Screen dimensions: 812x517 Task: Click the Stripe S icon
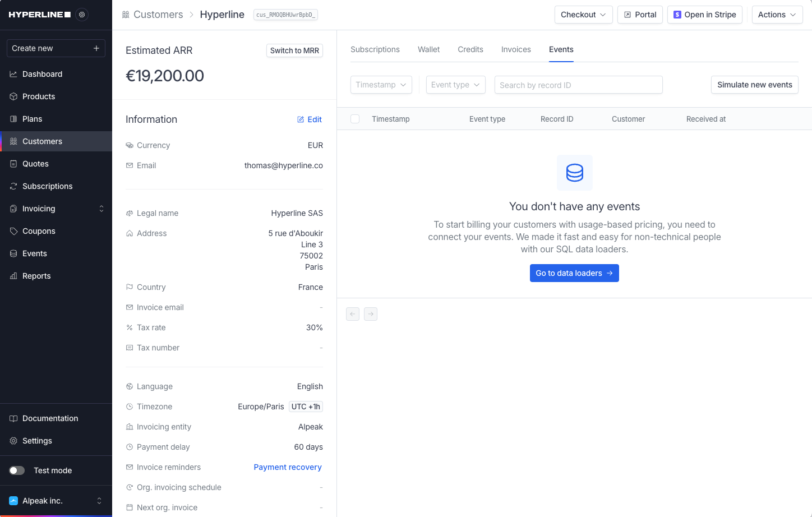click(x=677, y=15)
